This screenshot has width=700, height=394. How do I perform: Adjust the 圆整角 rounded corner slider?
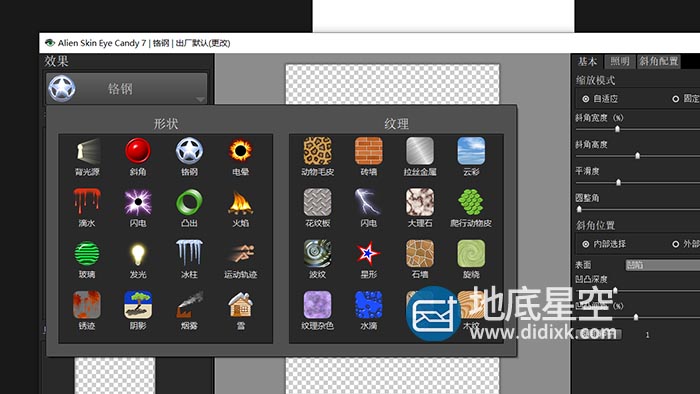click(x=579, y=209)
